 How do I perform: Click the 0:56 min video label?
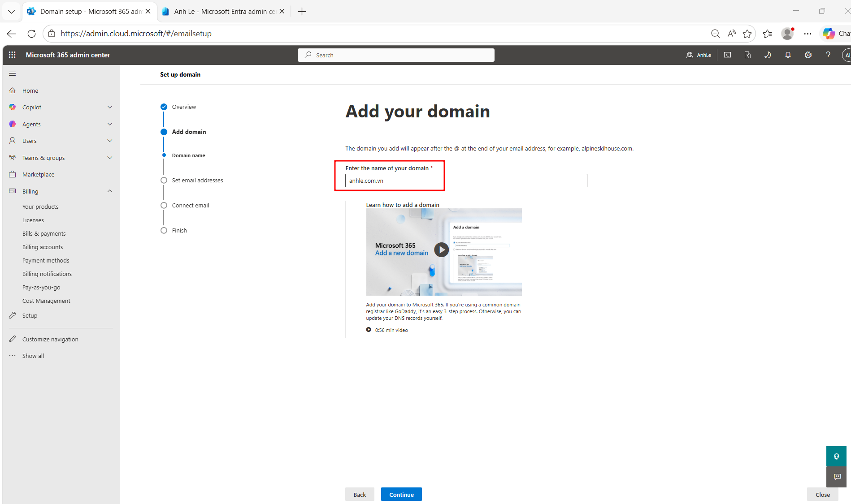coord(391,330)
